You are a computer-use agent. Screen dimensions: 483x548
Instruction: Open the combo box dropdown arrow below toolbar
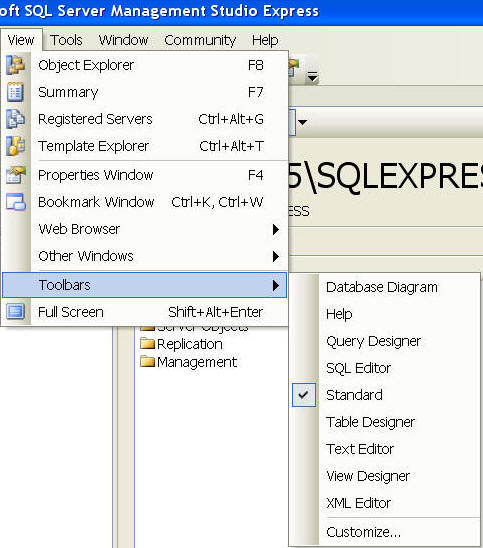click(303, 122)
